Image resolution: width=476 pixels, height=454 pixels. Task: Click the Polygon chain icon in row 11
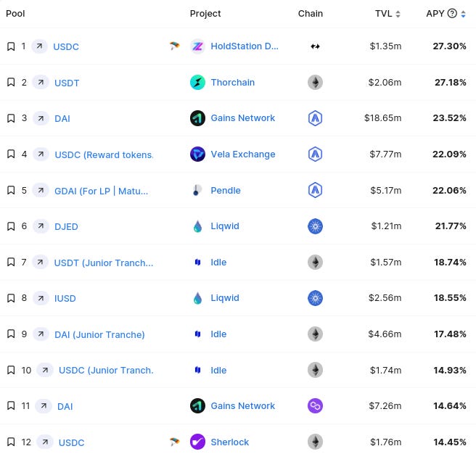(315, 405)
